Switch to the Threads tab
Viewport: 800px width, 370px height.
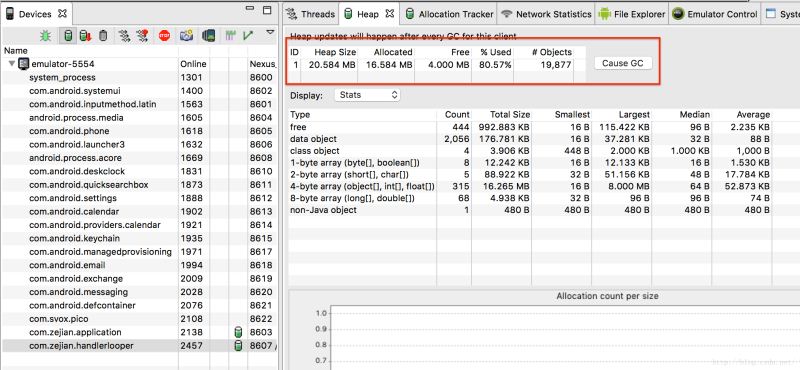(x=311, y=14)
